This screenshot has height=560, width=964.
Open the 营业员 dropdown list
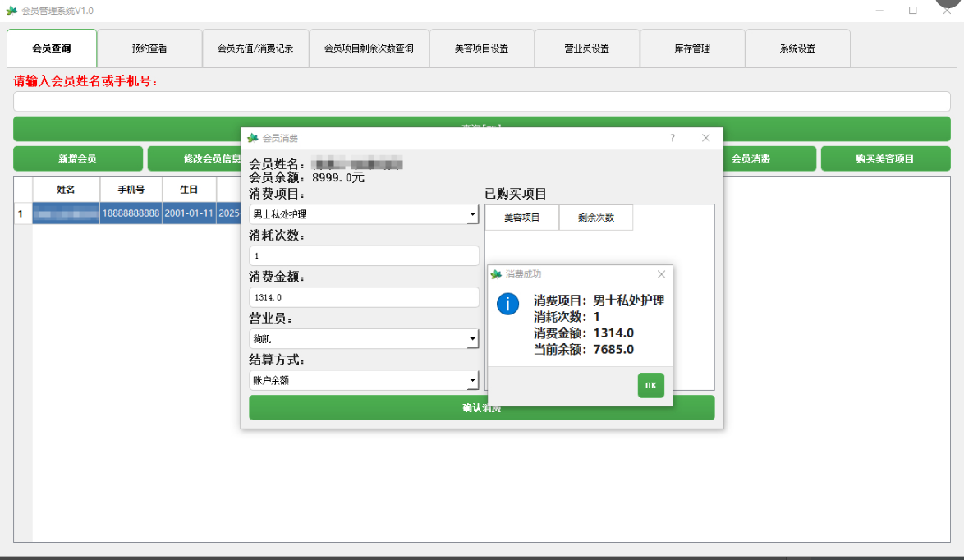tap(472, 338)
